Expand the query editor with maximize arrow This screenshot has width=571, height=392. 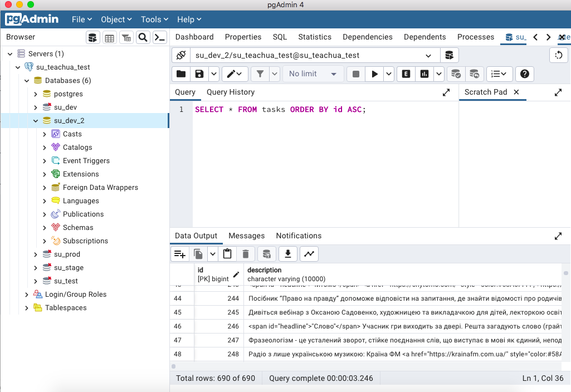446,92
